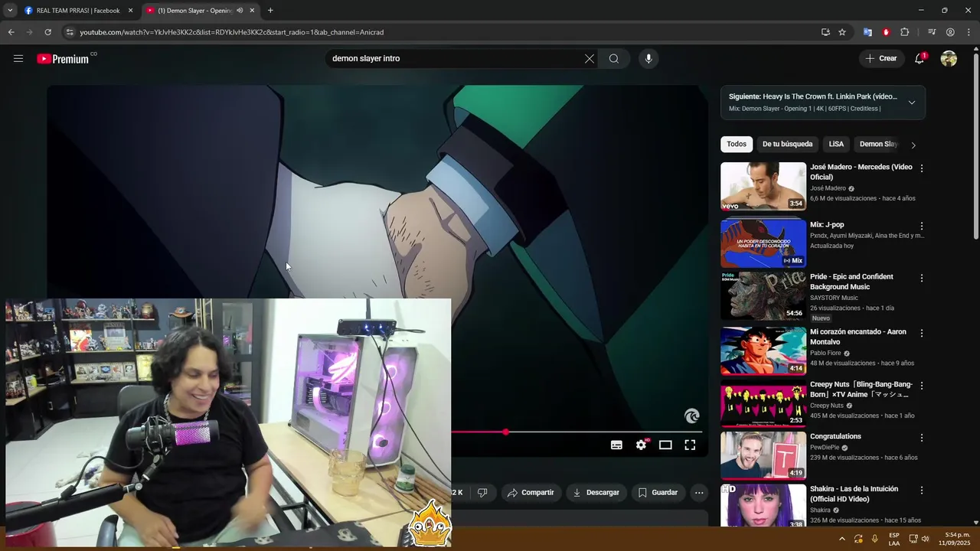This screenshot has width=980, height=551.
Task: Install the page as an app from the address bar
Action: [825, 32]
